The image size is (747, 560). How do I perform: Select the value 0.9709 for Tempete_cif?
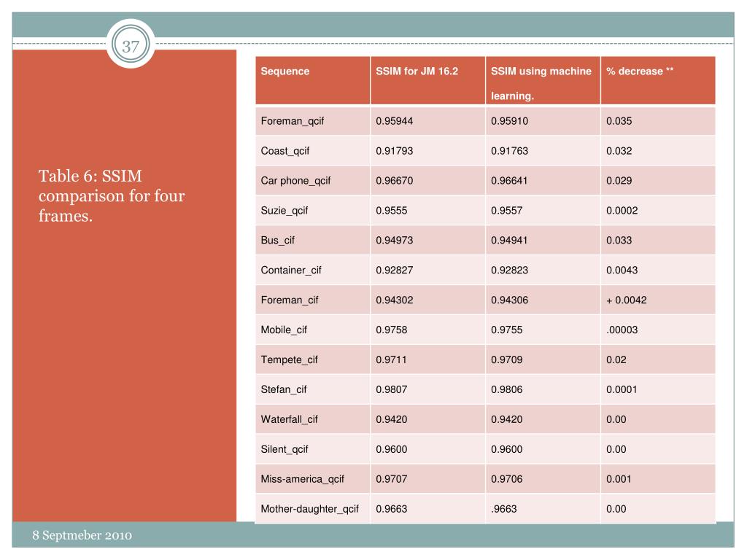coord(507,360)
